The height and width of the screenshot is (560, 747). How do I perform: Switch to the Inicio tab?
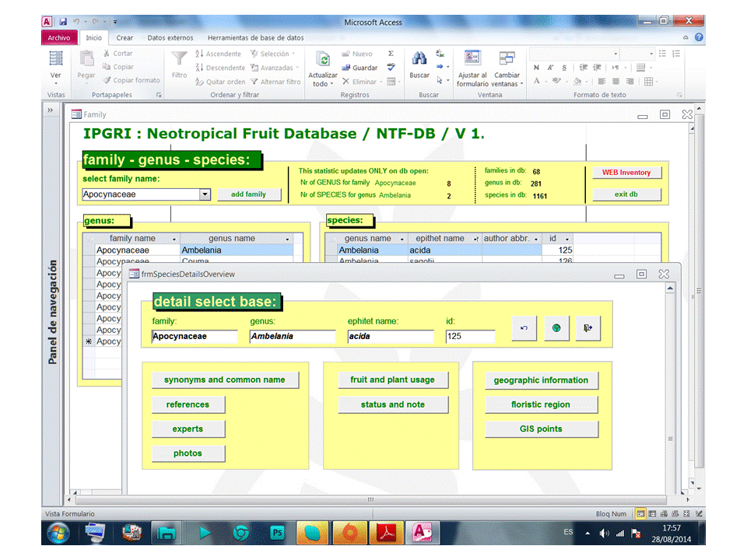pyautogui.click(x=94, y=37)
